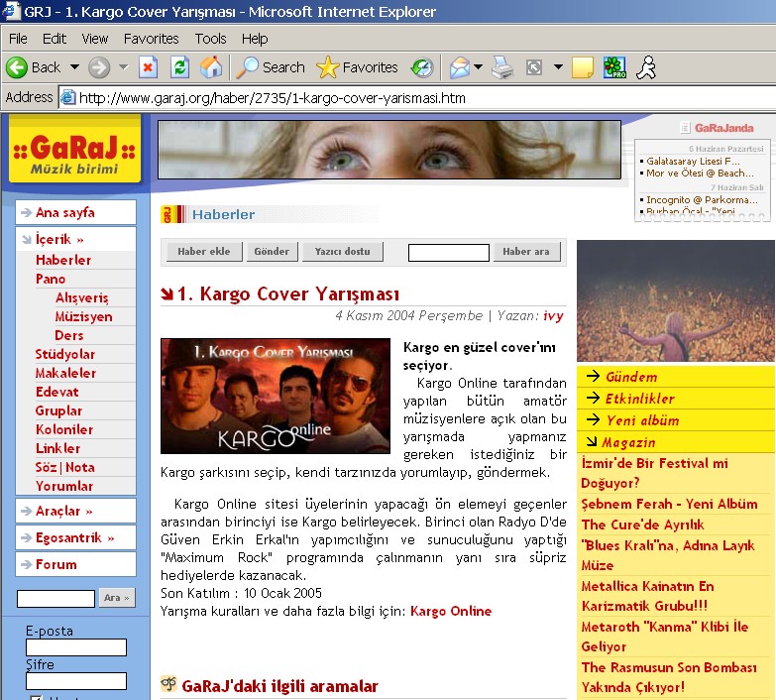Click the sidebar Ara » button
The height and width of the screenshot is (700, 776).
(x=116, y=598)
